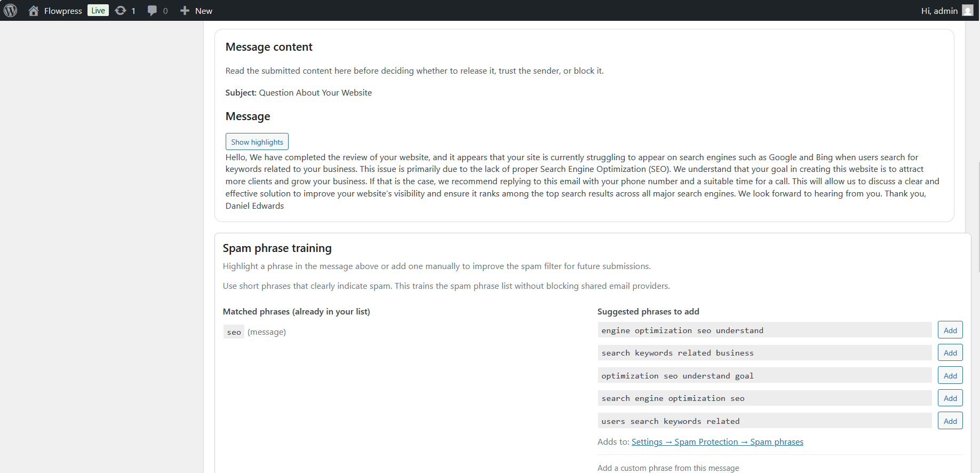Add phrase "users search keywords related"
The height and width of the screenshot is (473, 980).
click(950, 421)
